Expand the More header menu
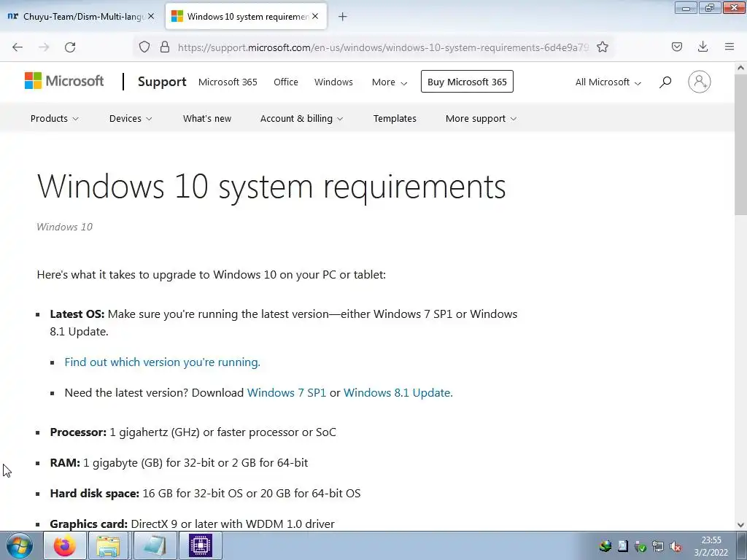Screen dimensions: 747x560 (x=390, y=82)
